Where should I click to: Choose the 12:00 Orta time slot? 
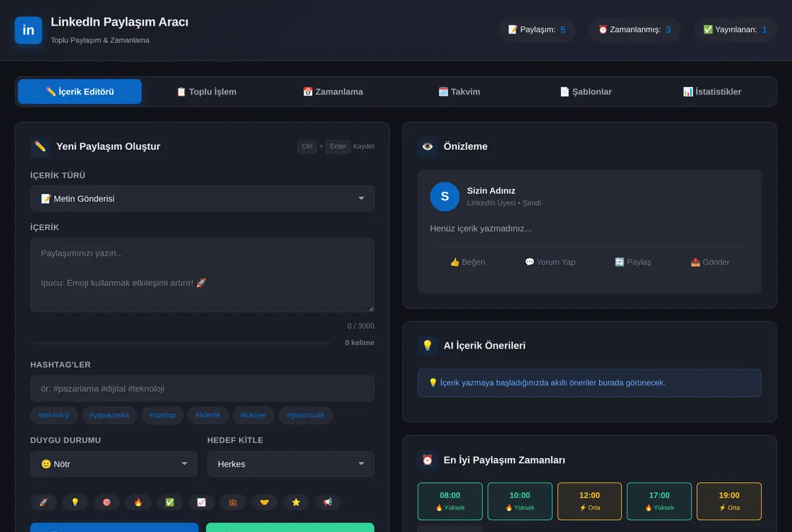[x=589, y=502]
